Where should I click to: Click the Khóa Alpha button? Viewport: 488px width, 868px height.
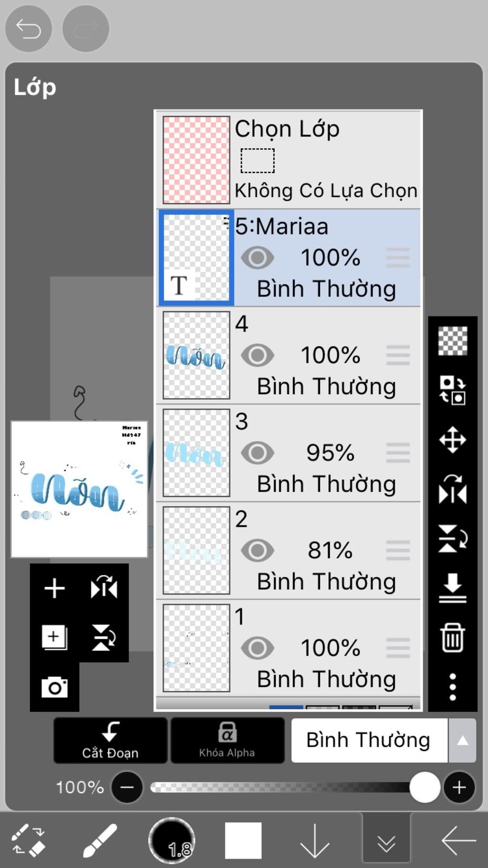pyautogui.click(x=227, y=740)
